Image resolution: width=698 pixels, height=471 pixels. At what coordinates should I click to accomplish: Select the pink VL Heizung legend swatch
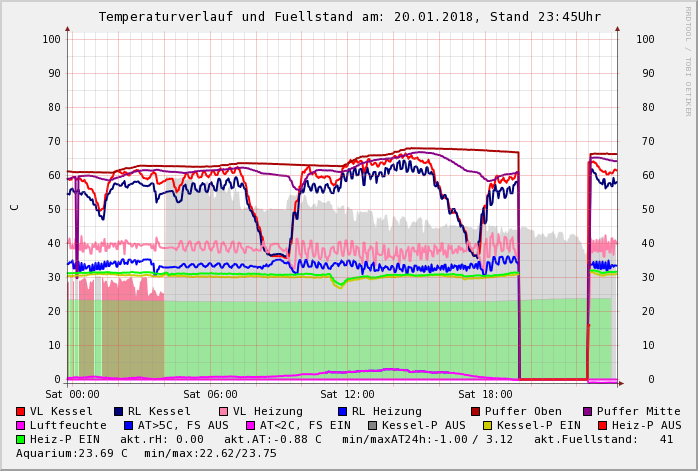click(224, 412)
